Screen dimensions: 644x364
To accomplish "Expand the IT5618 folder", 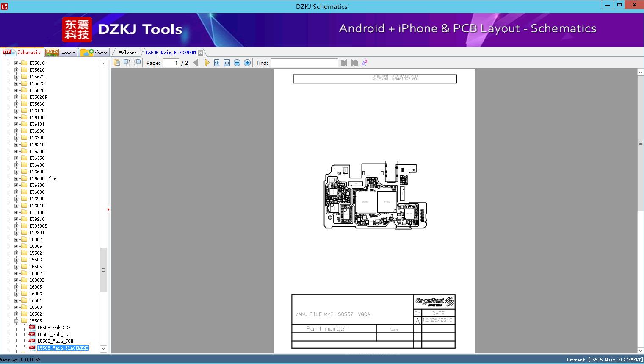I will [x=16, y=63].
